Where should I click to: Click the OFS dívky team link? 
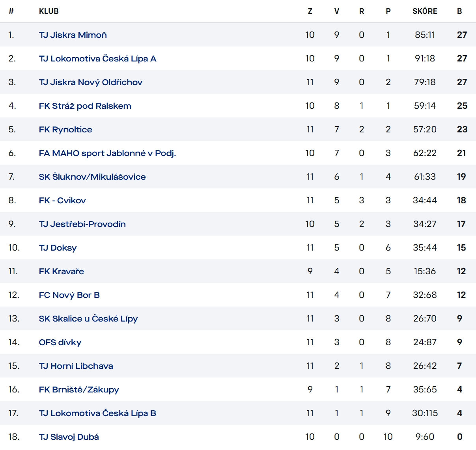click(60, 342)
